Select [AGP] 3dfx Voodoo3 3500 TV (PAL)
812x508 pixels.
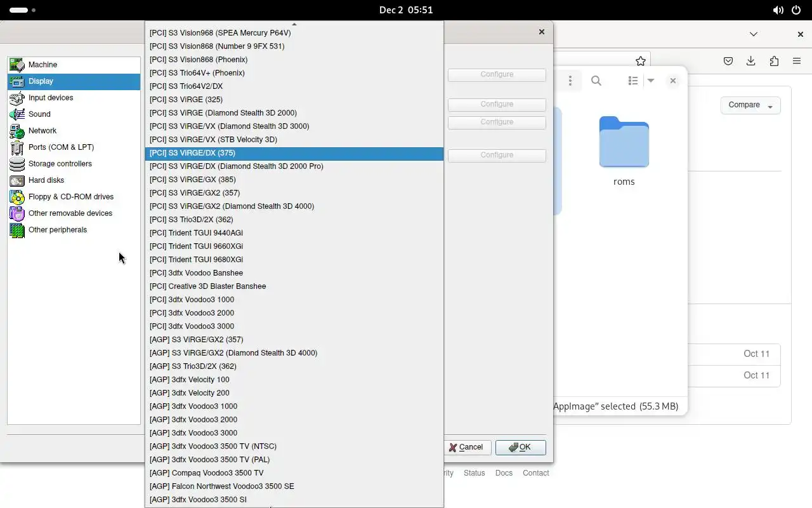point(294,460)
